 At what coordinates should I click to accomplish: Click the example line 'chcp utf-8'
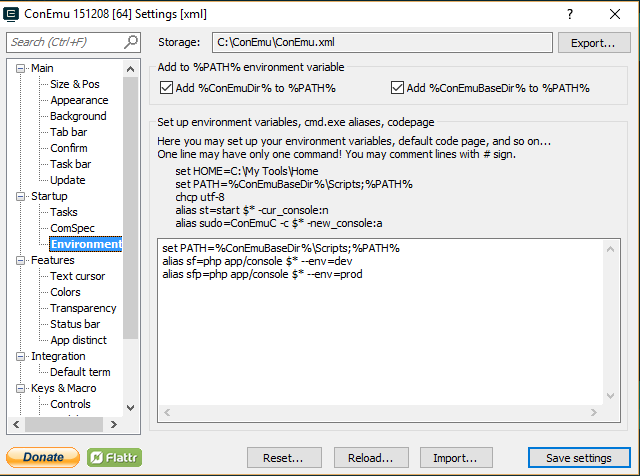click(200, 197)
